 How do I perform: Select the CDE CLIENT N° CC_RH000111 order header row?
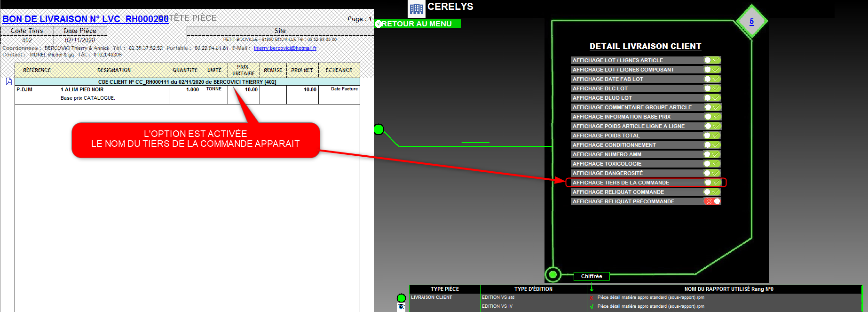[x=187, y=82]
